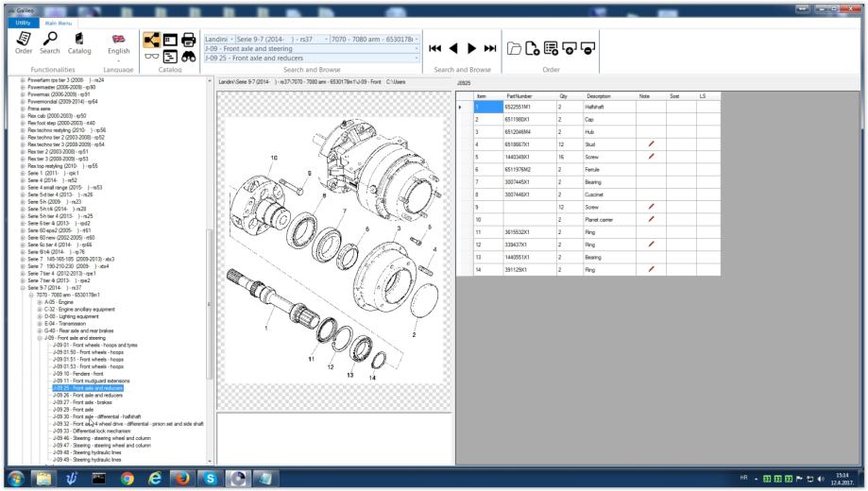The height and width of the screenshot is (491, 868).
Task: Expand the A-05 Engine tree node
Action: tap(40, 300)
